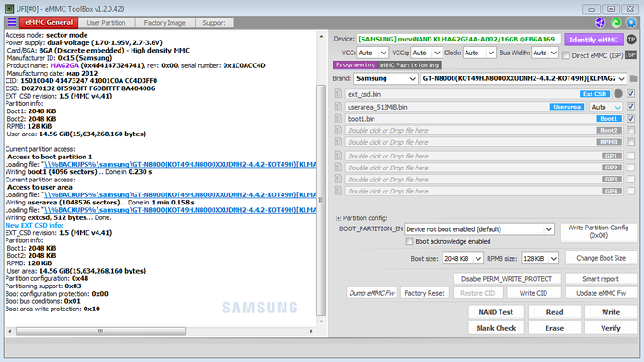Uncheck the boot1.bin checkbox
644x362 pixels.
click(631, 119)
